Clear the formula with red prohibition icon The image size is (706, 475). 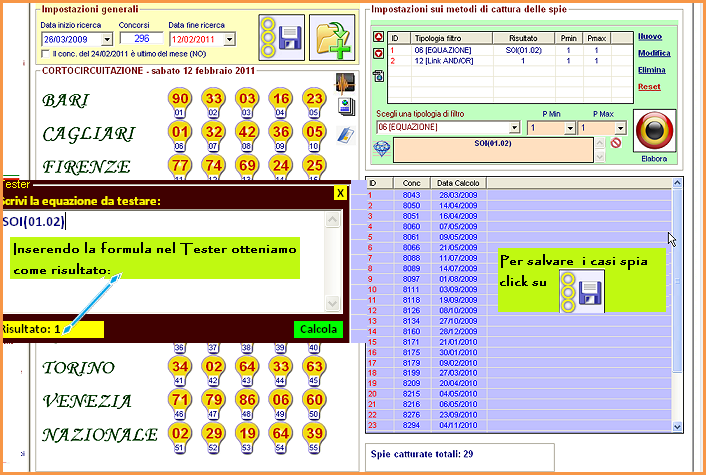(616, 143)
